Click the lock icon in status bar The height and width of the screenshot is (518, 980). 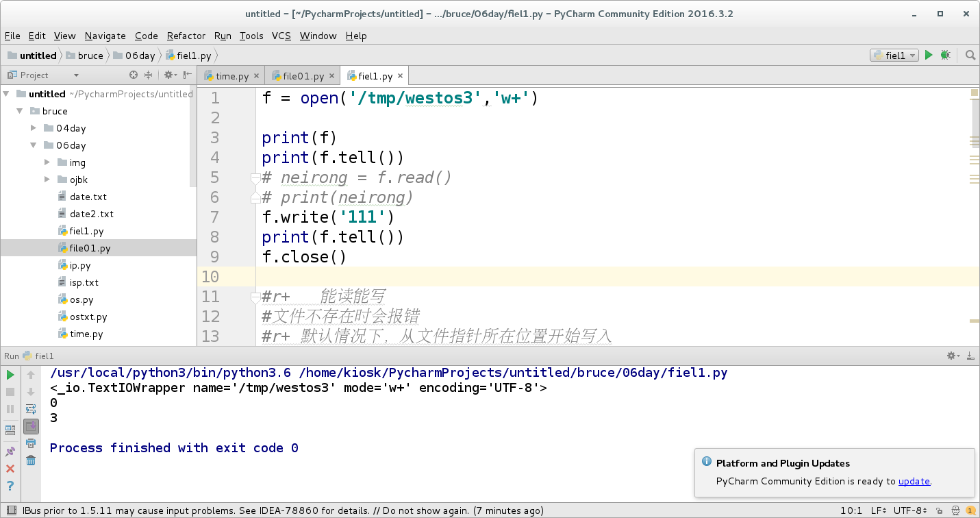click(940, 510)
